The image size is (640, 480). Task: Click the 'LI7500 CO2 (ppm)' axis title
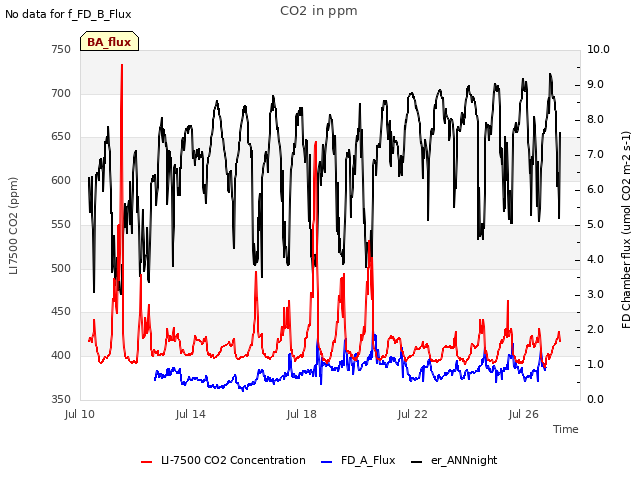13,226
